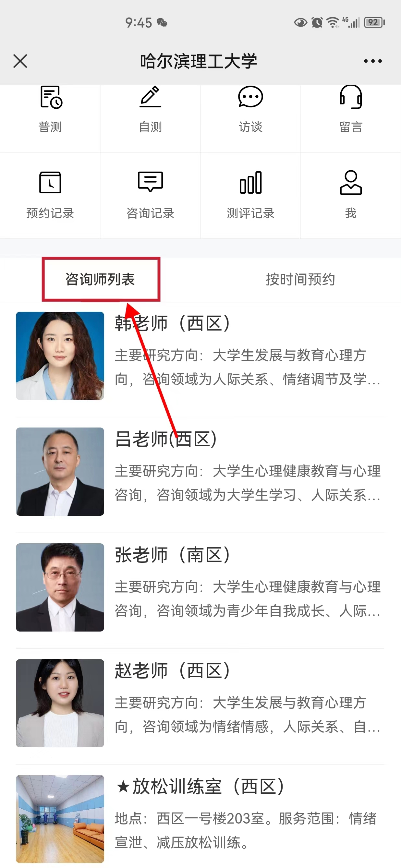Open 放松训练室 location description text
Viewport: 401px width, 868px height.
point(245,830)
